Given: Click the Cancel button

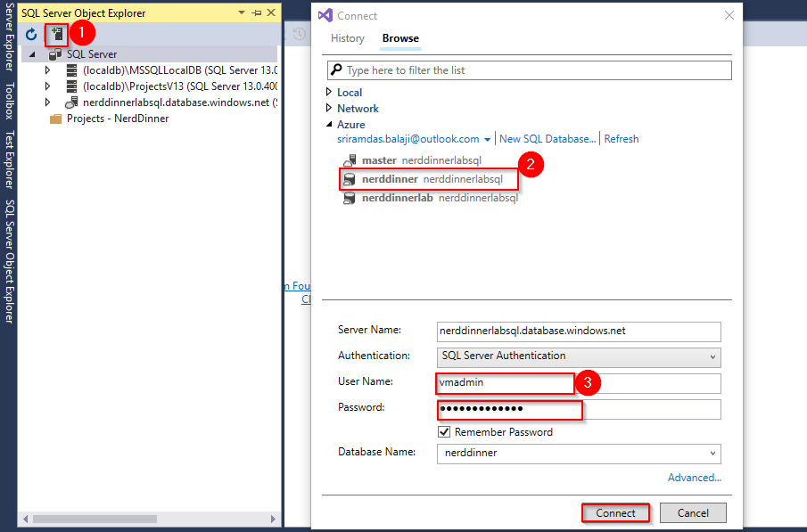Looking at the screenshot, I should pyautogui.click(x=693, y=513).
